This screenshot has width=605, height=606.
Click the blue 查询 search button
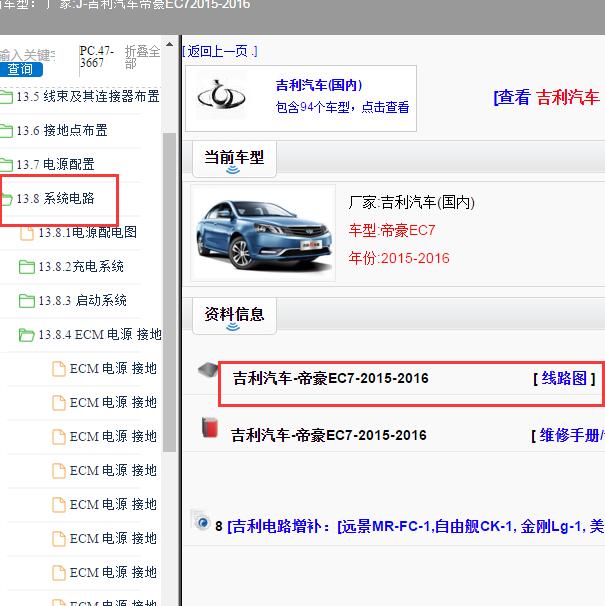pos(20,70)
